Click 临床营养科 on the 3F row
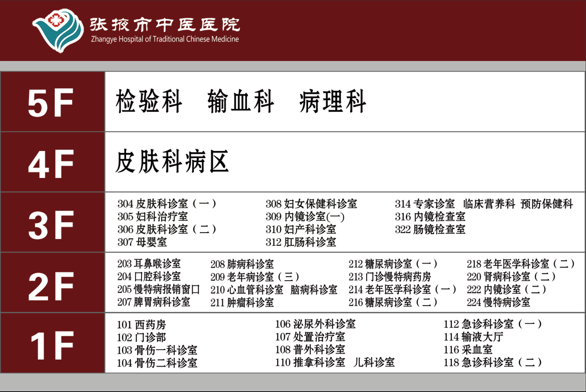 [489, 204]
